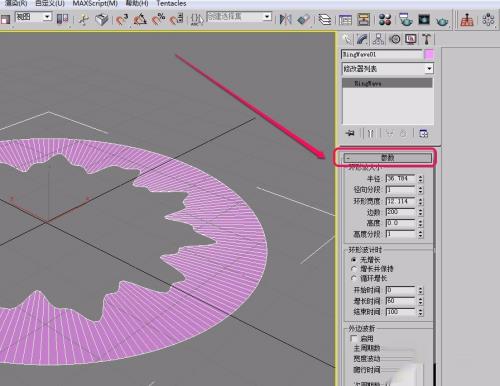Open the 修改器列表 modifier list dropdown
This screenshot has height=386, width=500.
point(388,69)
